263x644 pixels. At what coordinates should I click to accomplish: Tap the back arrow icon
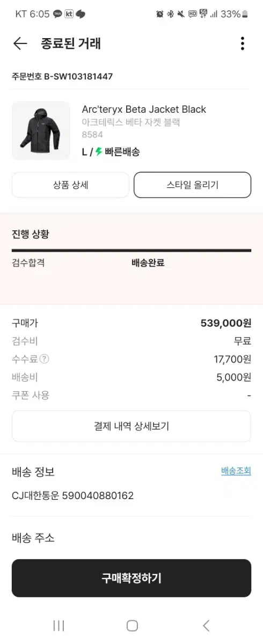coord(20,43)
